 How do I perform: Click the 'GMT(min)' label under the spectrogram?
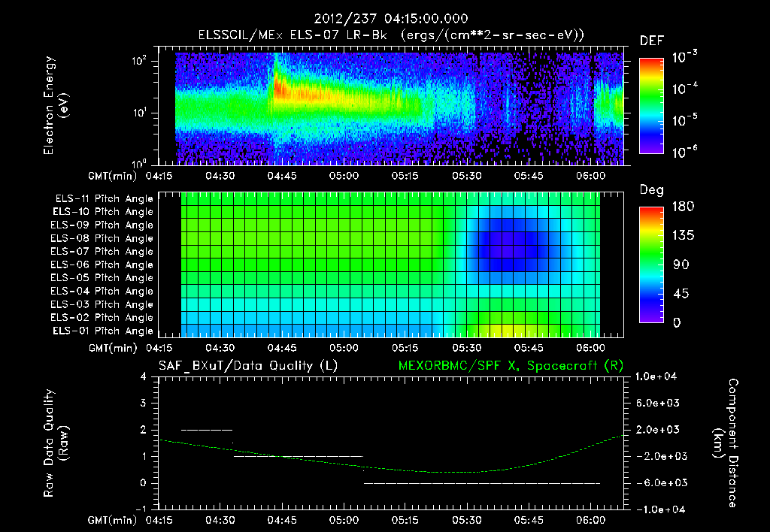[113, 176]
